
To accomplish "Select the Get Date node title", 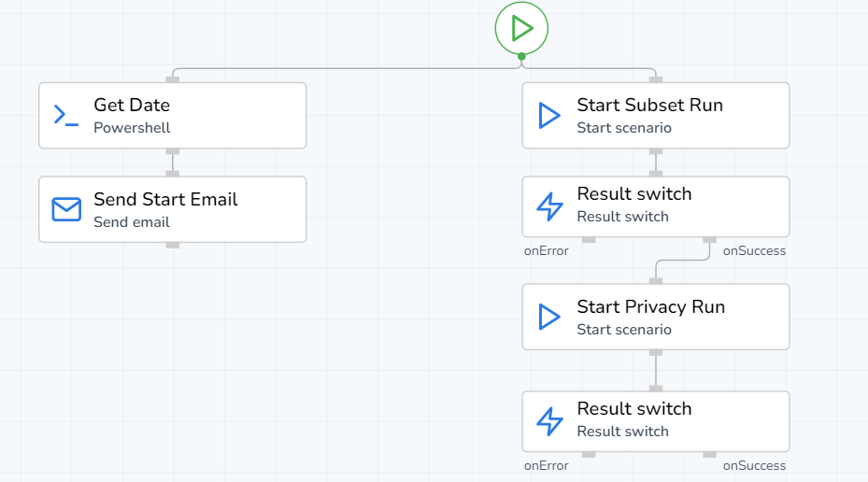I will tap(132, 106).
